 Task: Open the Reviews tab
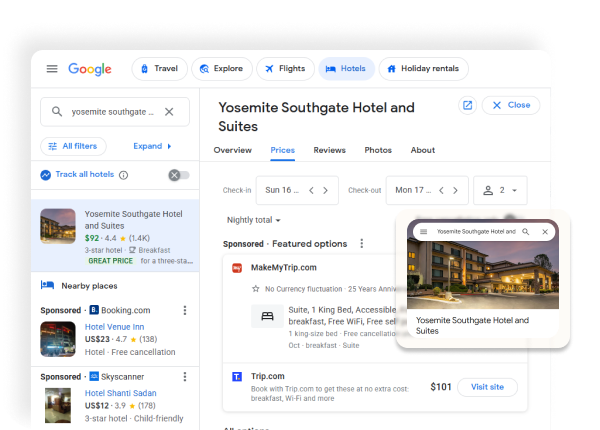point(329,150)
